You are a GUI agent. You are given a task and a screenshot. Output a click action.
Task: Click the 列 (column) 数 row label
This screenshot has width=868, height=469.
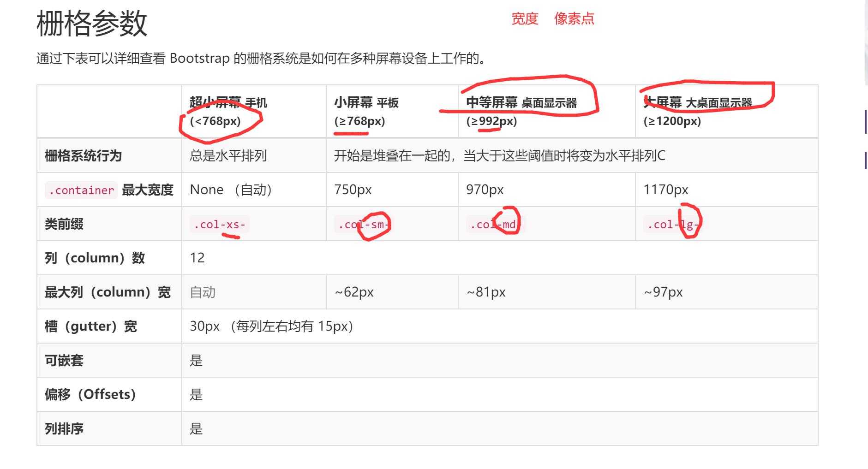point(95,258)
